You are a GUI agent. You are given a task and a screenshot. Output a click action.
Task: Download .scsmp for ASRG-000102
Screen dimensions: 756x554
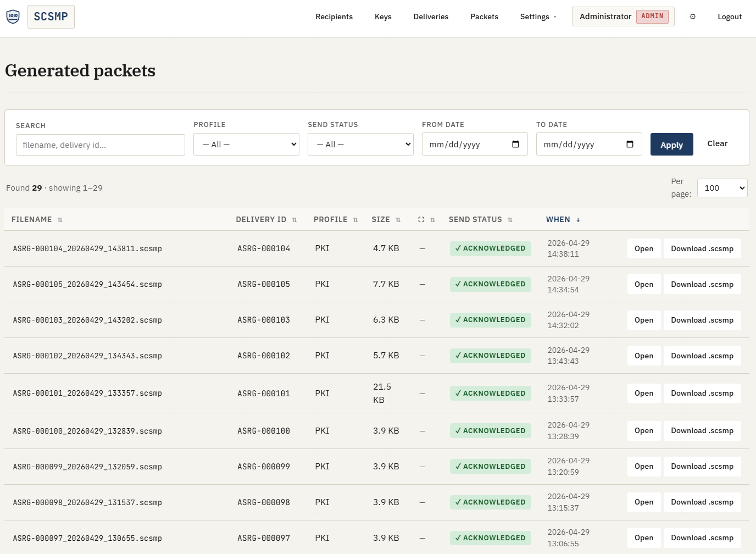[702, 356]
